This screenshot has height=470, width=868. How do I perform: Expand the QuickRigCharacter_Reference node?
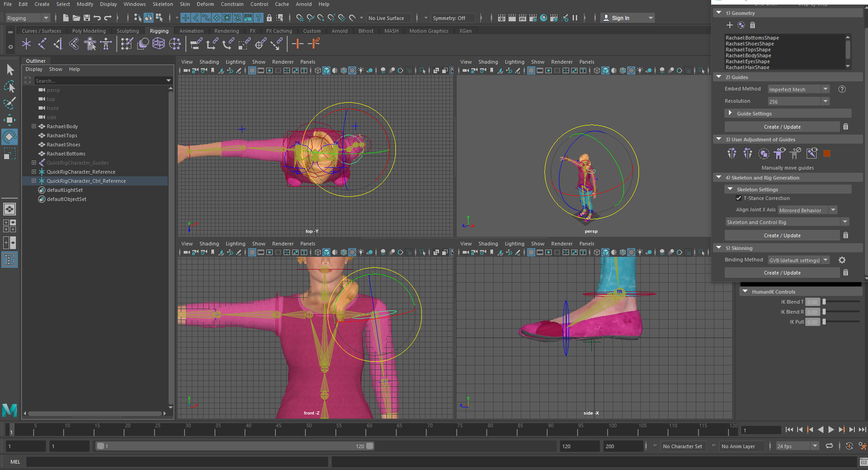[x=34, y=172]
